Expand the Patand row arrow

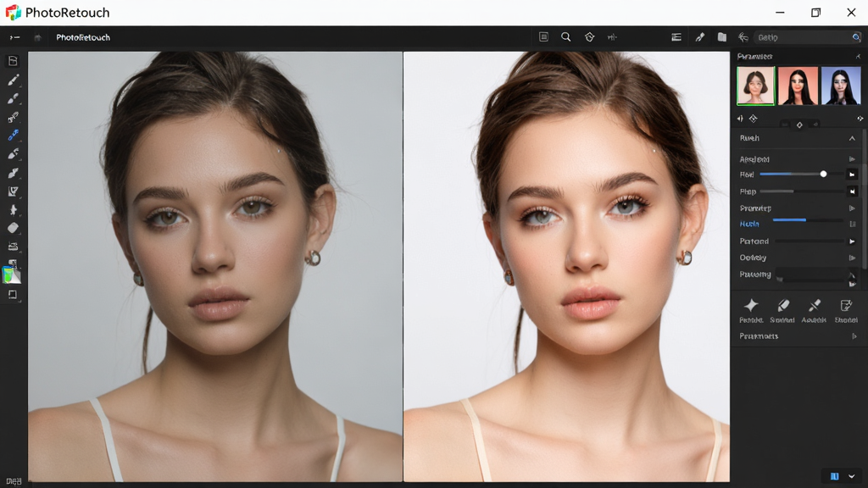[x=852, y=241]
